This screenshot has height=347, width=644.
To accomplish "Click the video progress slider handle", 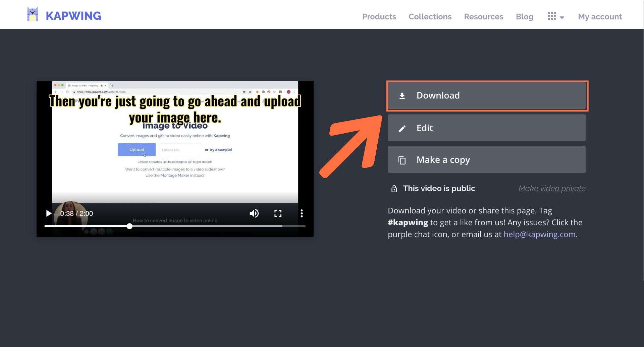I will (x=129, y=226).
